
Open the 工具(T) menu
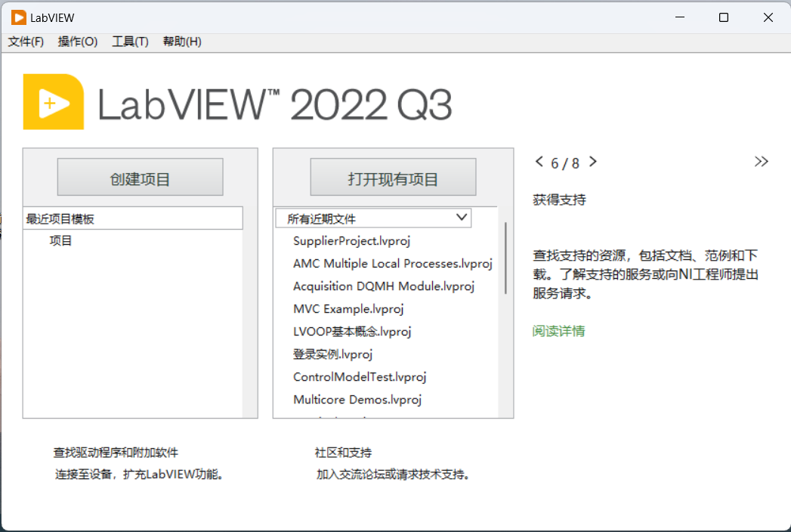[x=130, y=42]
